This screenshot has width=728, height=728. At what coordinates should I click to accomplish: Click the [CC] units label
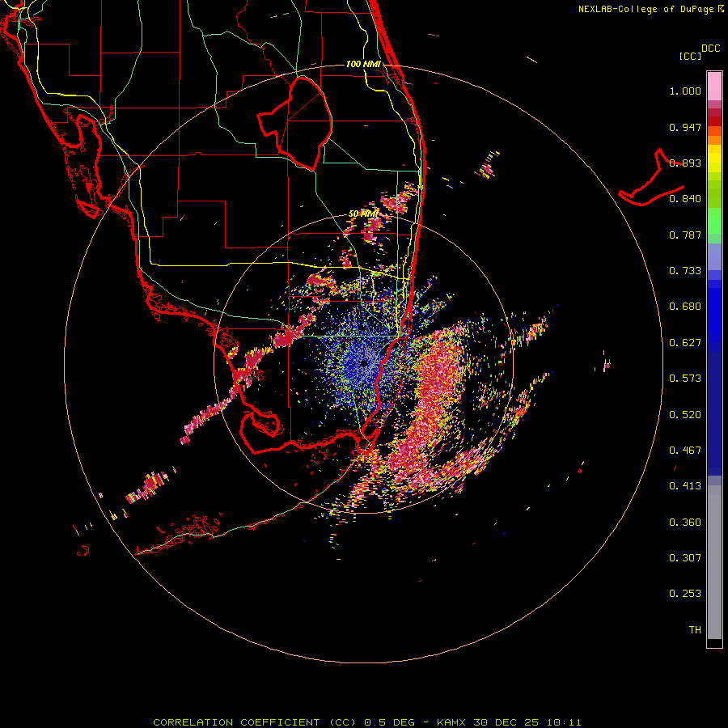coord(690,56)
